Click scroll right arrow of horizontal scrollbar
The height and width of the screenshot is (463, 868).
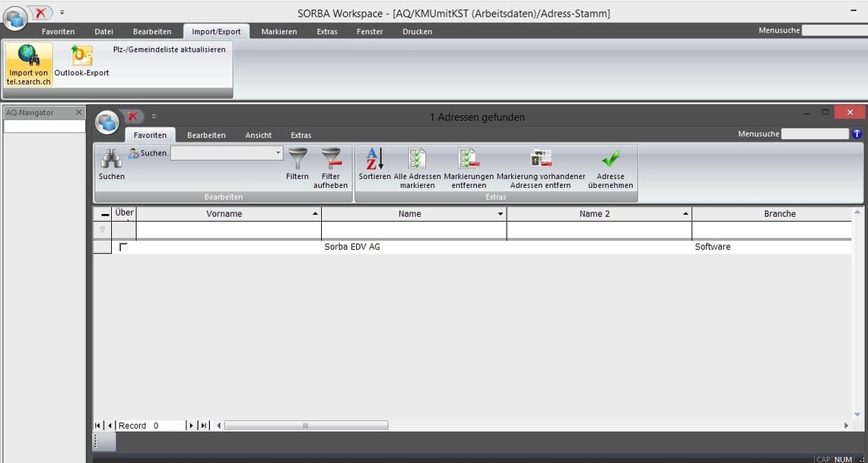tap(846, 426)
